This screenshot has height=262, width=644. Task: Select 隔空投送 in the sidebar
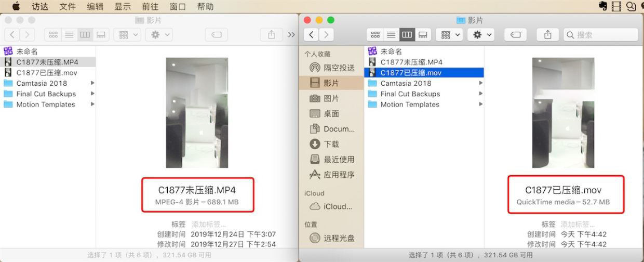[331, 68]
